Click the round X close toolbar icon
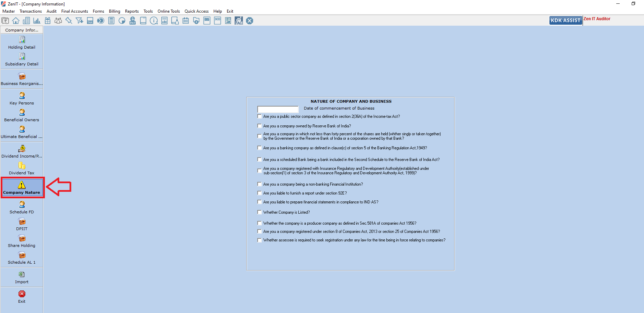The width and height of the screenshot is (644, 313). click(x=250, y=21)
